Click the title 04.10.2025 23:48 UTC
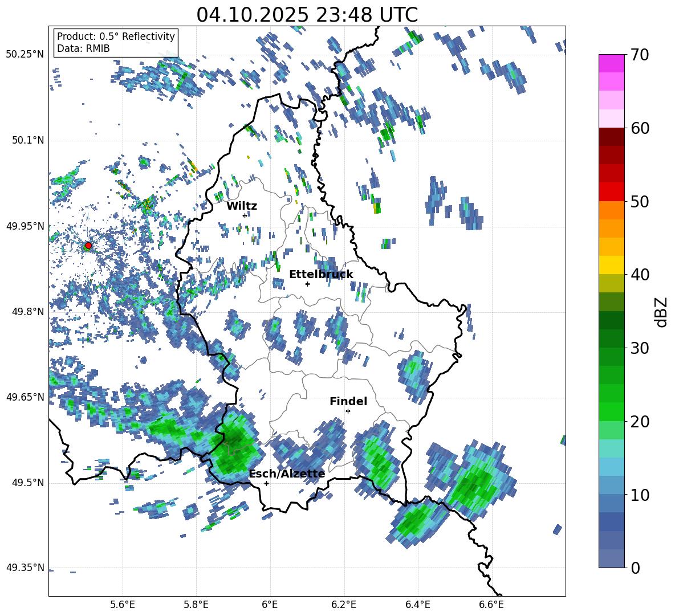 tap(307, 15)
